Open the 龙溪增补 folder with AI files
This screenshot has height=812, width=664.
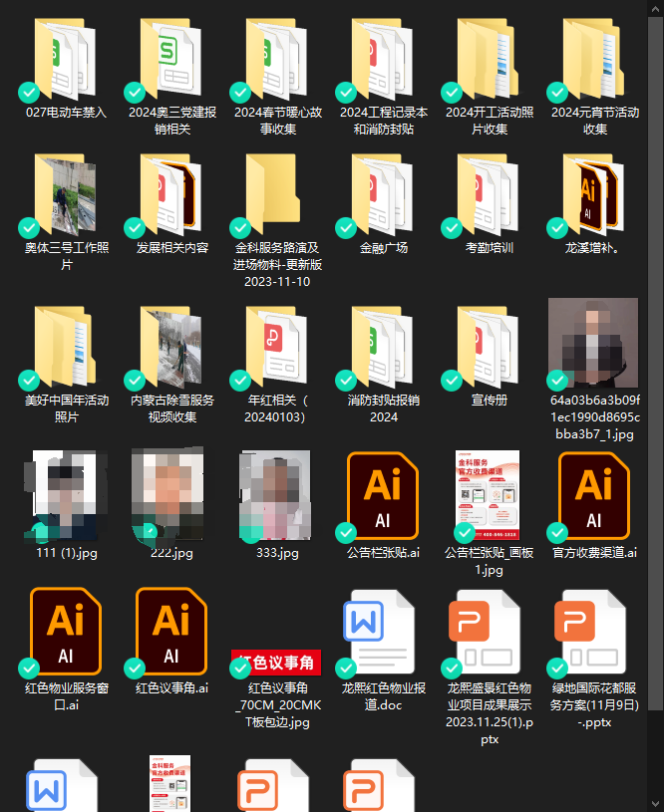[x=594, y=193]
